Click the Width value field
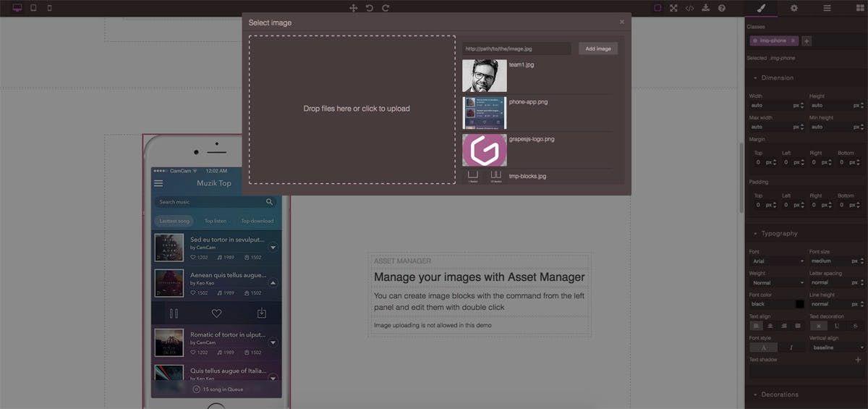Image resolution: width=868 pixels, height=409 pixels. click(770, 105)
